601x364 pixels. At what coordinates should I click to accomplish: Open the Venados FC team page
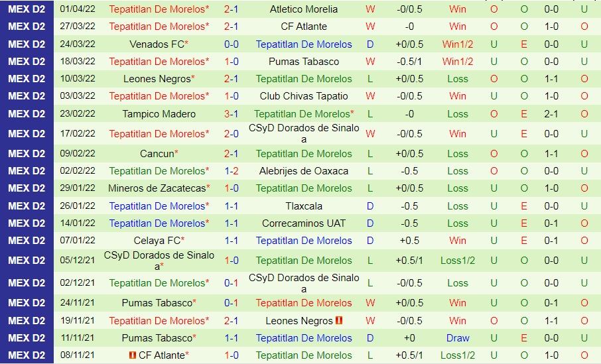coord(157,44)
